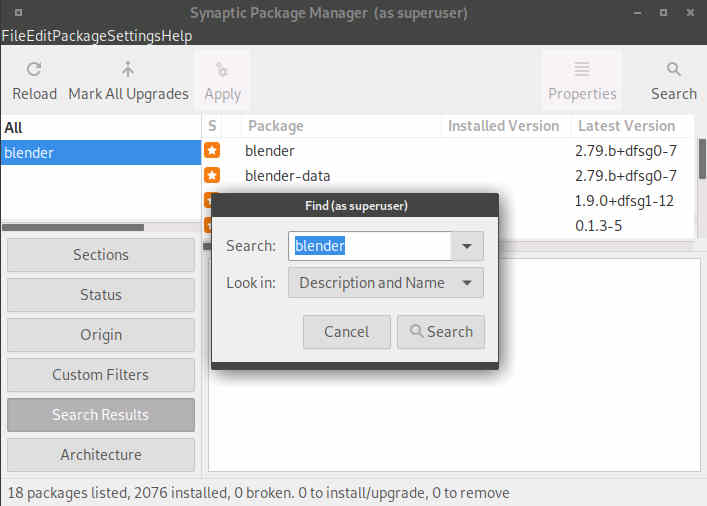Show the Search Results view
Image resolution: width=707 pixels, height=506 pixels.
[x=101, y=415]
